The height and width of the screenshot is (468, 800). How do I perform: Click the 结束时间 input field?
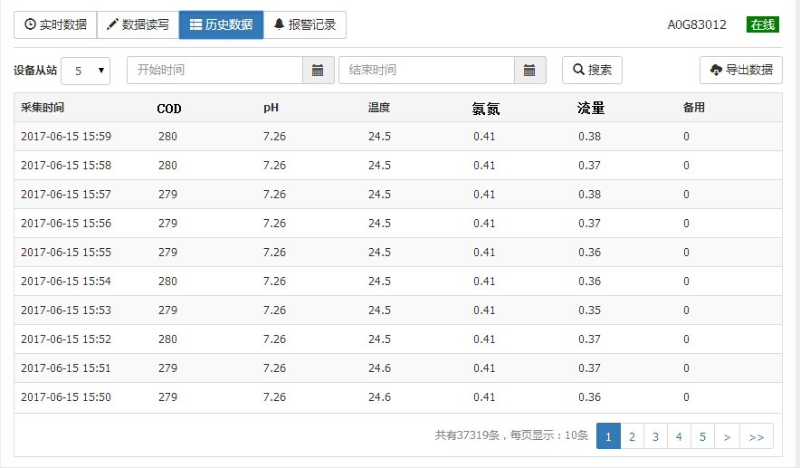pyautogui.click(x=427, y=70)
